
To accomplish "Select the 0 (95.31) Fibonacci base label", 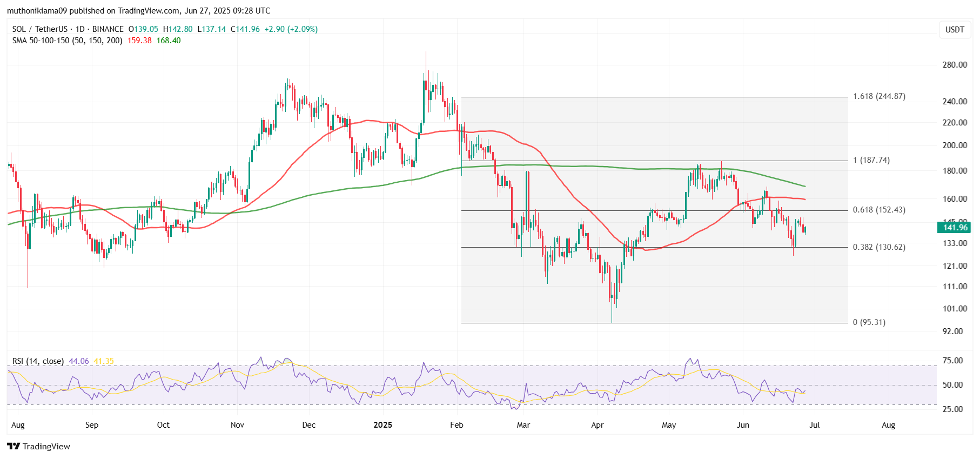I will 869,322.
